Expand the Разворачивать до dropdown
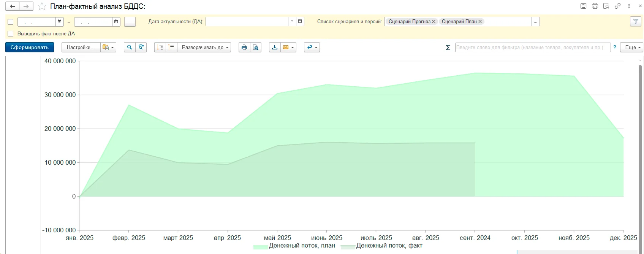 [205, 47]
